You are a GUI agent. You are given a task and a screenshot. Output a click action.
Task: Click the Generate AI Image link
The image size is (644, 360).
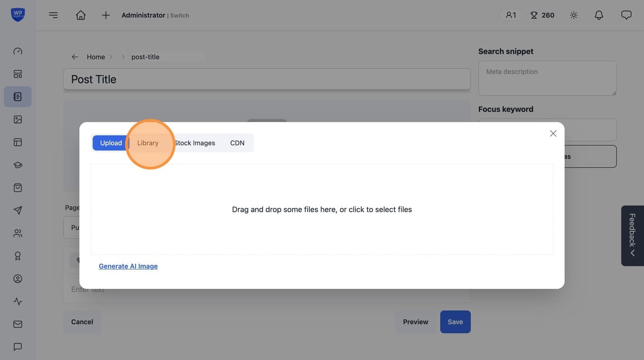pos(128,266)
